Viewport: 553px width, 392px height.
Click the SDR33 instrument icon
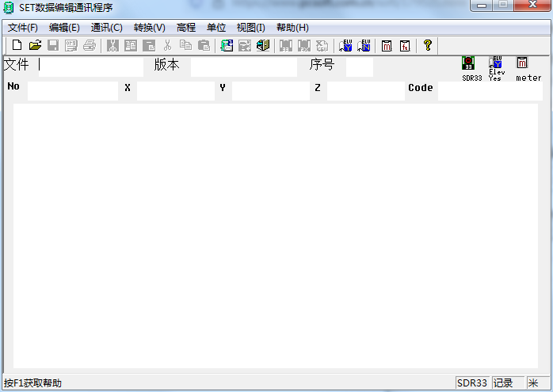point(468,63)
